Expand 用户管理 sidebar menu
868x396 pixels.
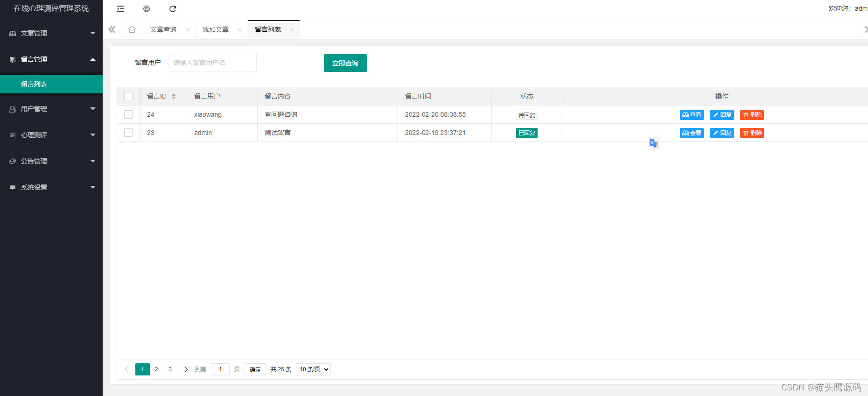click(x=51, y=109)
